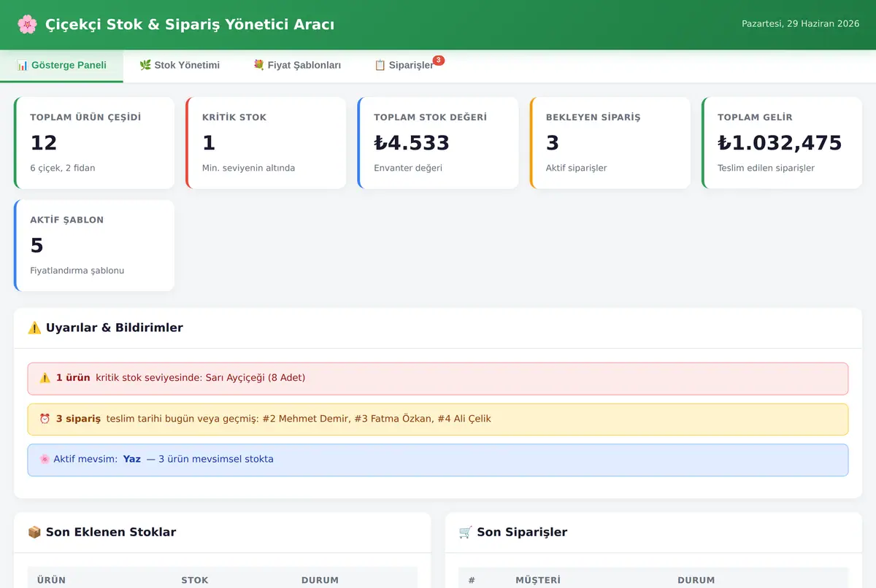Click the 6 çiçek, 2 fidan subtitle
876x588 pixels.
pyautogui.click(x=63, y=168)
